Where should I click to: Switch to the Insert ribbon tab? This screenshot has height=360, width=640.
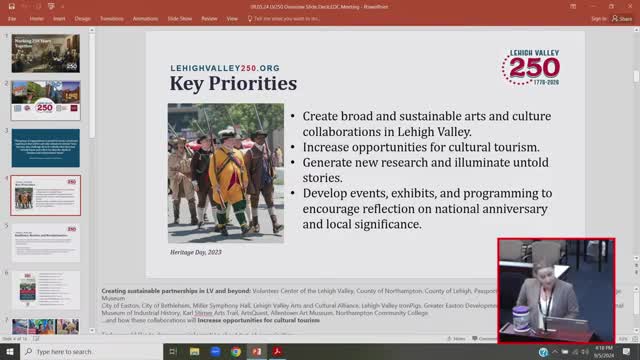[59, 19]
